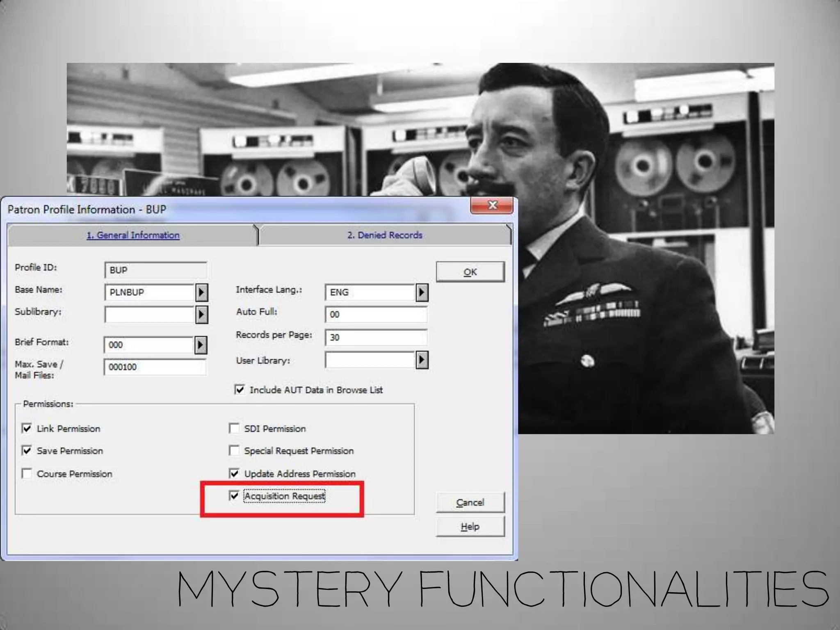Click the Brief Format field

149,345
